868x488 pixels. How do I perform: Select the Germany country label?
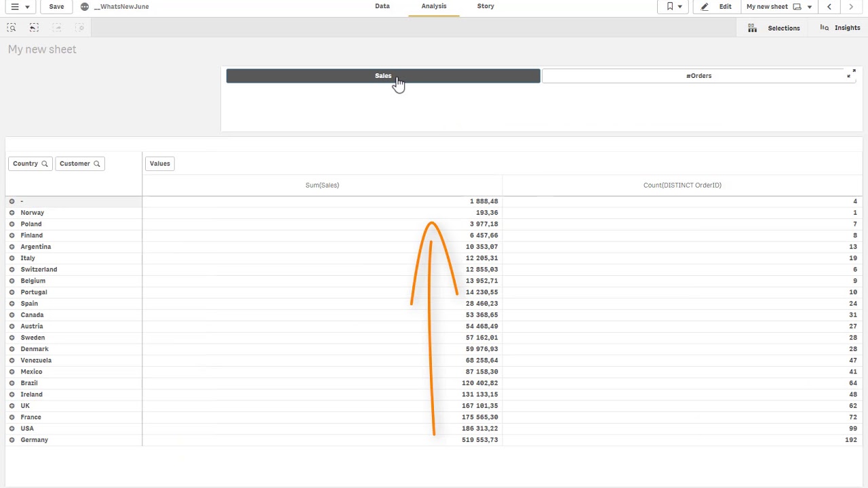(x=34, y=440)
